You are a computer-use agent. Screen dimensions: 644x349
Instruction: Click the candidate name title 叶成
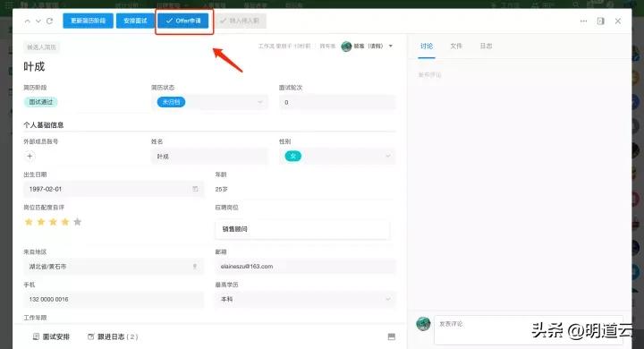pos(34,66)
